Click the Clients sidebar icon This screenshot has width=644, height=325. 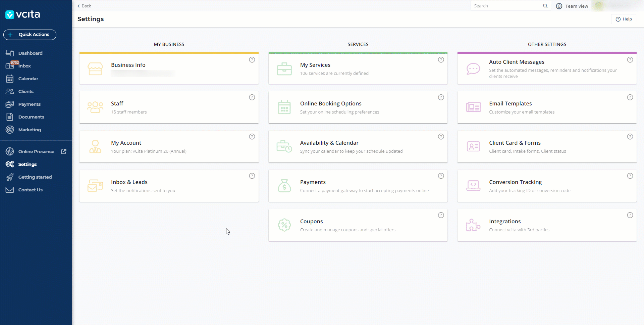tap(10, 91)
